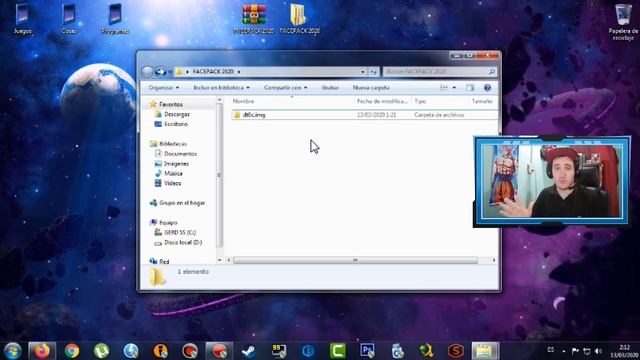
Task: Open the view options dropdown arrow
Action: point(454,88)
